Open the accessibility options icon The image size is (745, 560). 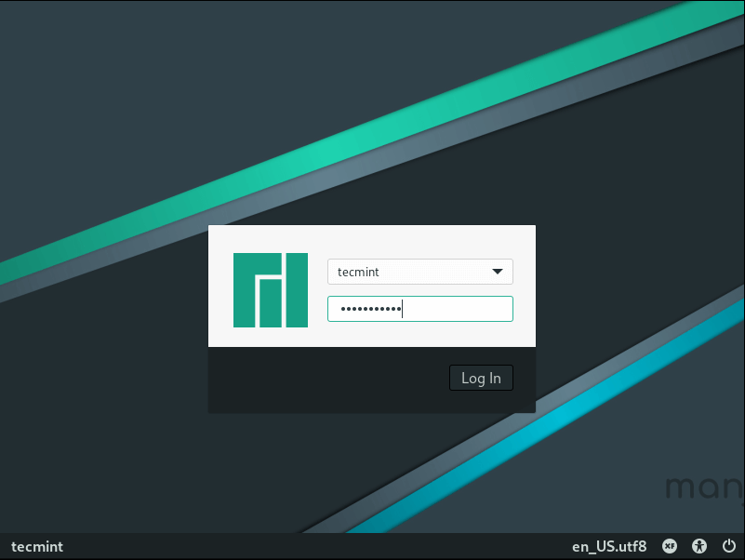[x=698, y=546]
